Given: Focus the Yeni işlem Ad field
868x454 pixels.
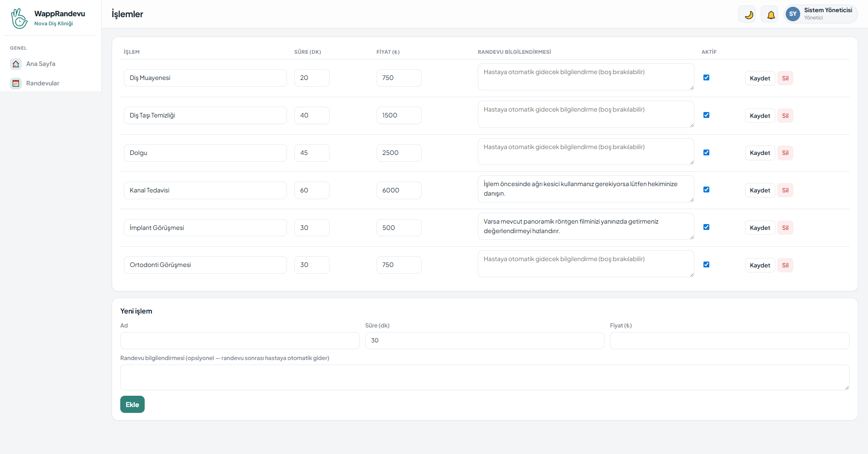Looking at the screenshot, I should coord(240,341).
